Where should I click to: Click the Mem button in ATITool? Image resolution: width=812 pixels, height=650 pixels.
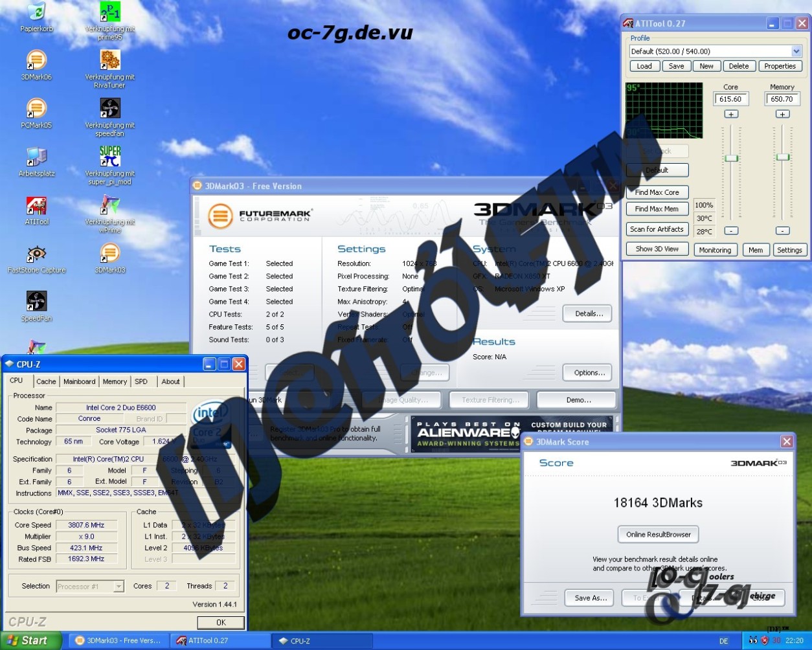pos(756,250)
